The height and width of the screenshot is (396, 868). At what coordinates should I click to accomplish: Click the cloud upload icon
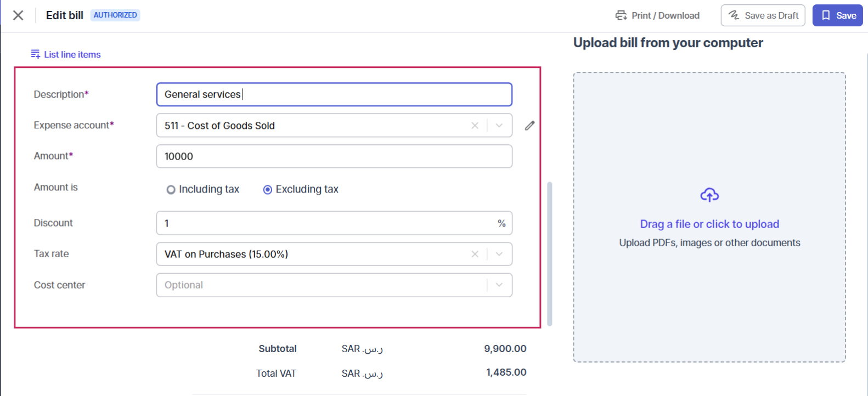[x=709, y=195]
